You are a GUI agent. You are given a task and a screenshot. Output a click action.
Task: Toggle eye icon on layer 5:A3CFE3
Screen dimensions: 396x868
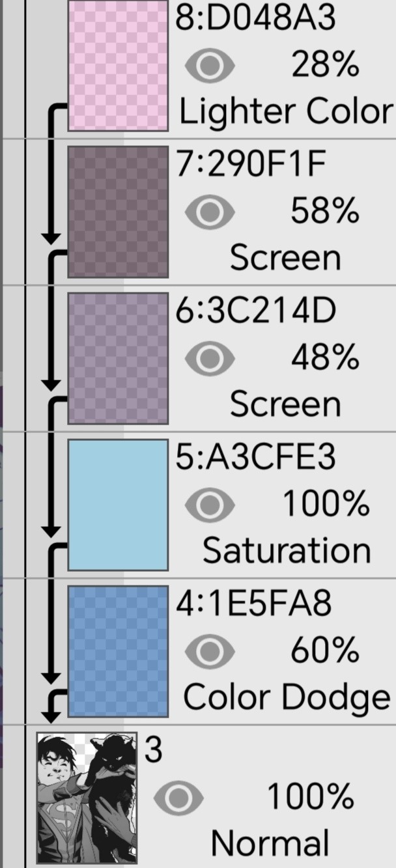point(210,505)
